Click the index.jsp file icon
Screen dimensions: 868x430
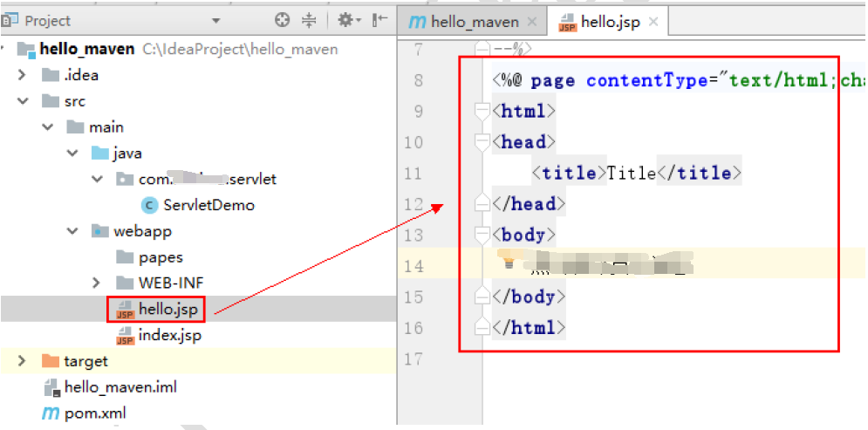point(125,336)
